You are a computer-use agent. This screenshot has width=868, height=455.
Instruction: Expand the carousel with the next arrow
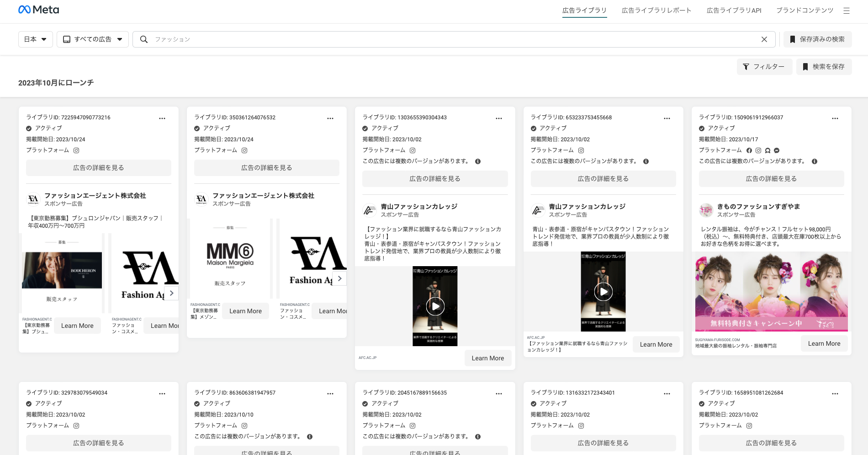171,293
